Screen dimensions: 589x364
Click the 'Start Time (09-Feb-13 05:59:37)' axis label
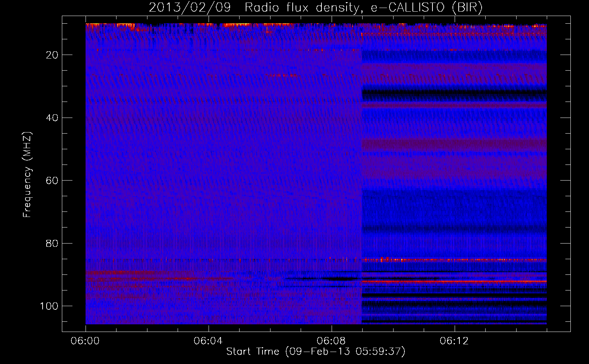(x=316, y=352)
